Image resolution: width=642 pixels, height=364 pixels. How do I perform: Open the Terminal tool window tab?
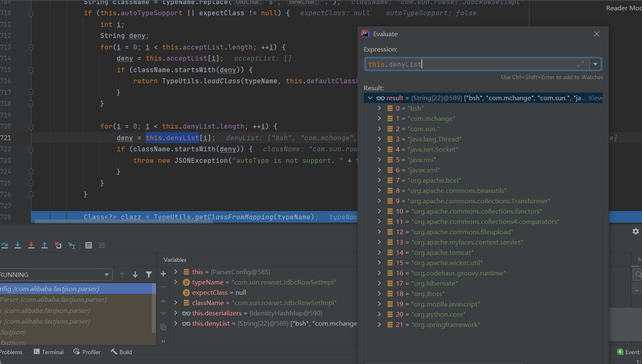[x=49, y=352]
